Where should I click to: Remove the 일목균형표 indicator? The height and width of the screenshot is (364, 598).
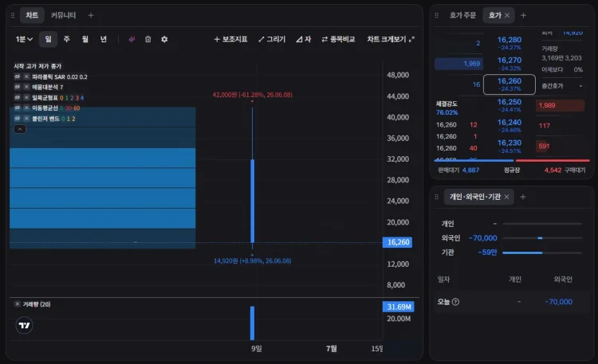pos(26,98)
